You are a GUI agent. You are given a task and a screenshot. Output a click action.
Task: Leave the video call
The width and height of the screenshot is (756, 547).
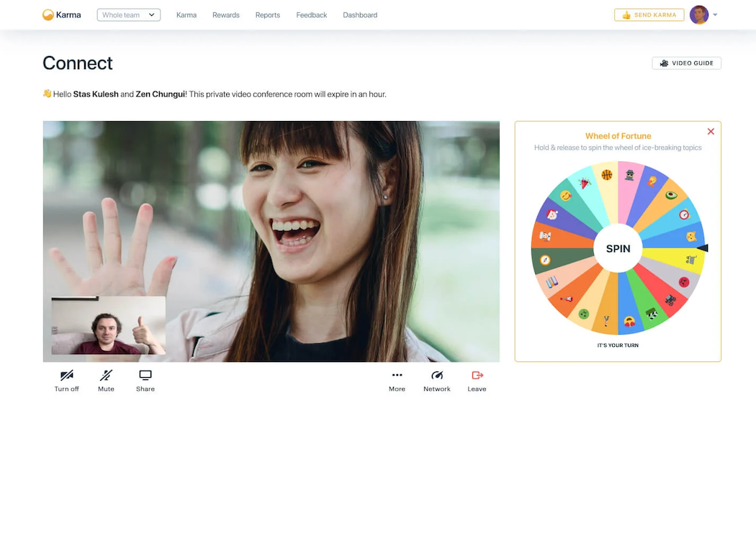pyautogui.click(x=476, y=380)
